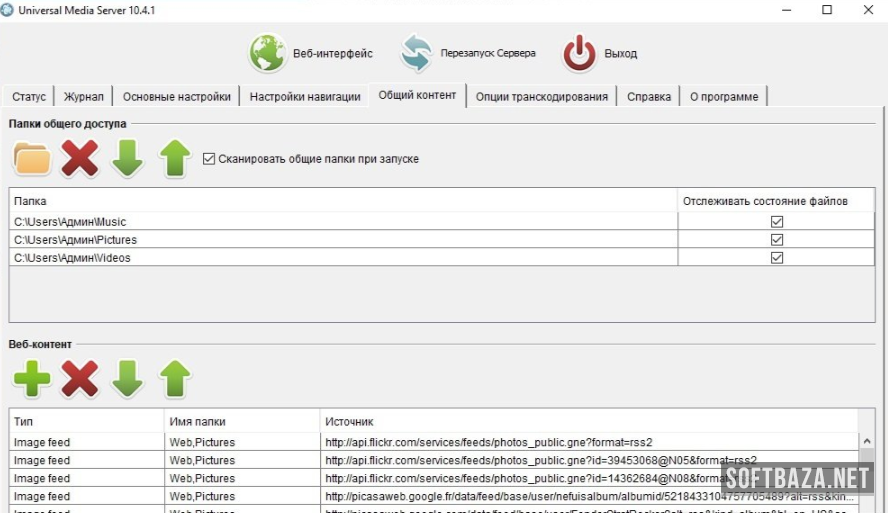Go to Настройки навигации tab
Image resolution: width=888 pixels, height=513 pixels.
[305, 97]
